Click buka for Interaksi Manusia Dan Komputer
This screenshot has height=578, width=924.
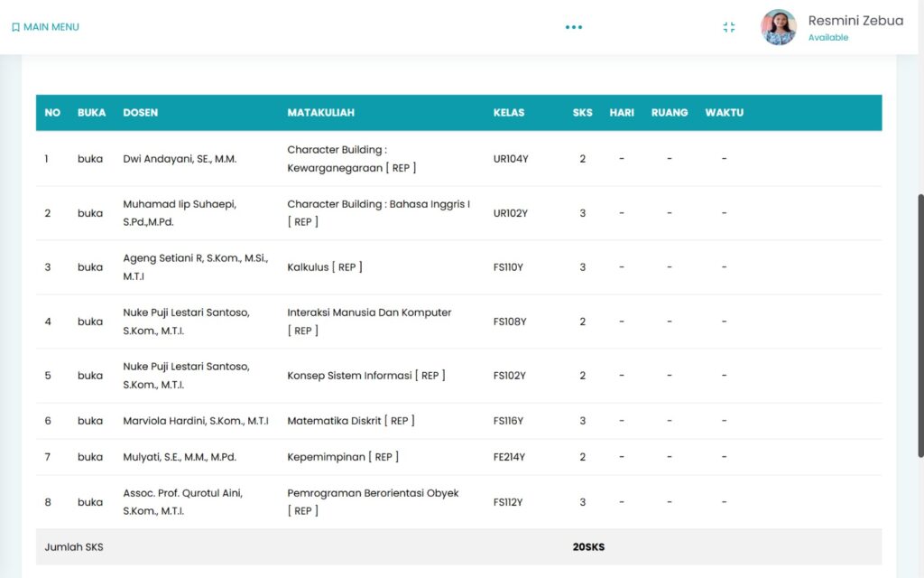[90, 322]
